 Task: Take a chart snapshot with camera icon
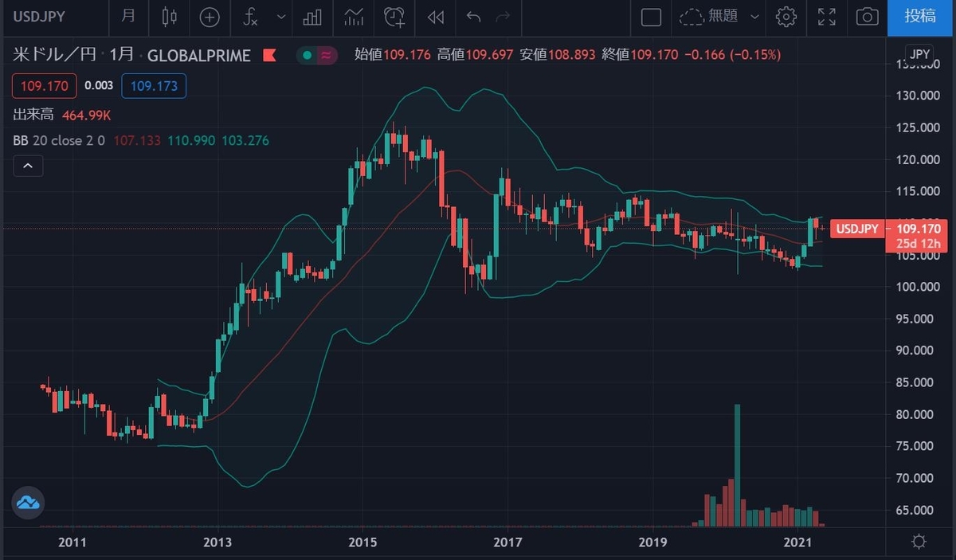click(x=867, y=17)
